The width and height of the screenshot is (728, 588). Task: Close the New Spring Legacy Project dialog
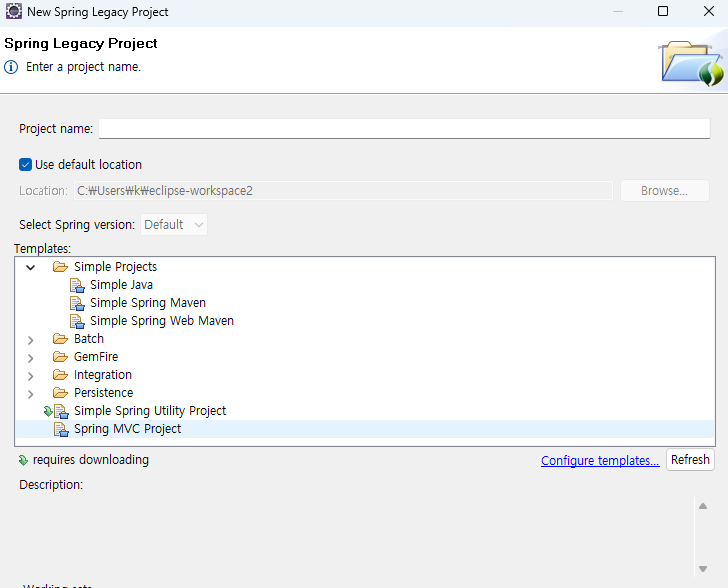point(708,11)
